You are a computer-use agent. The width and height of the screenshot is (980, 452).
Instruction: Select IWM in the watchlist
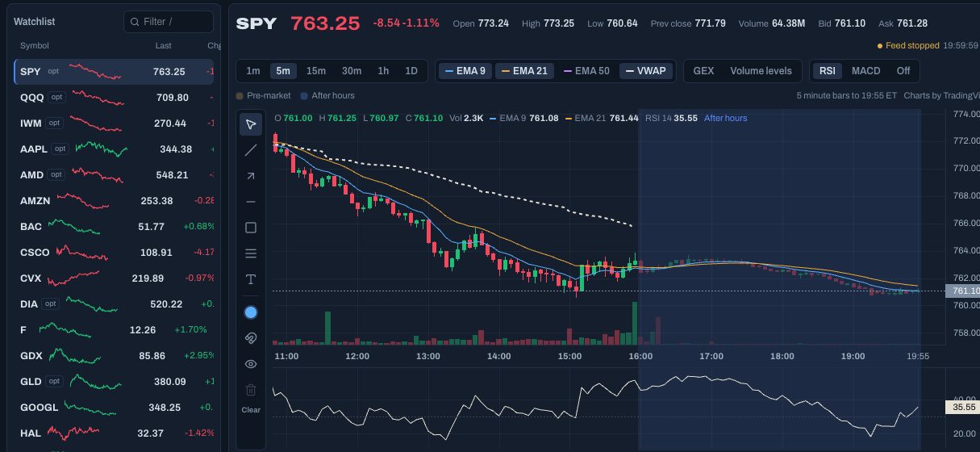point(114,123)
